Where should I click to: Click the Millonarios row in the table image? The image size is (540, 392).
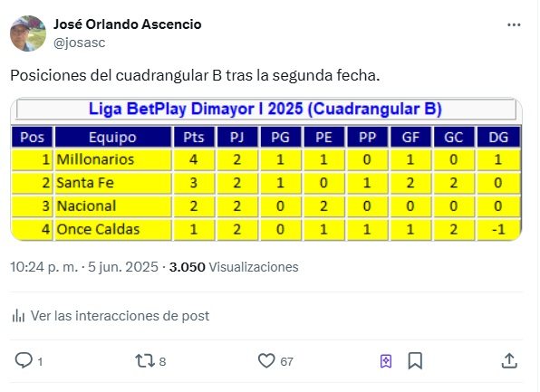tap(266, 159)
